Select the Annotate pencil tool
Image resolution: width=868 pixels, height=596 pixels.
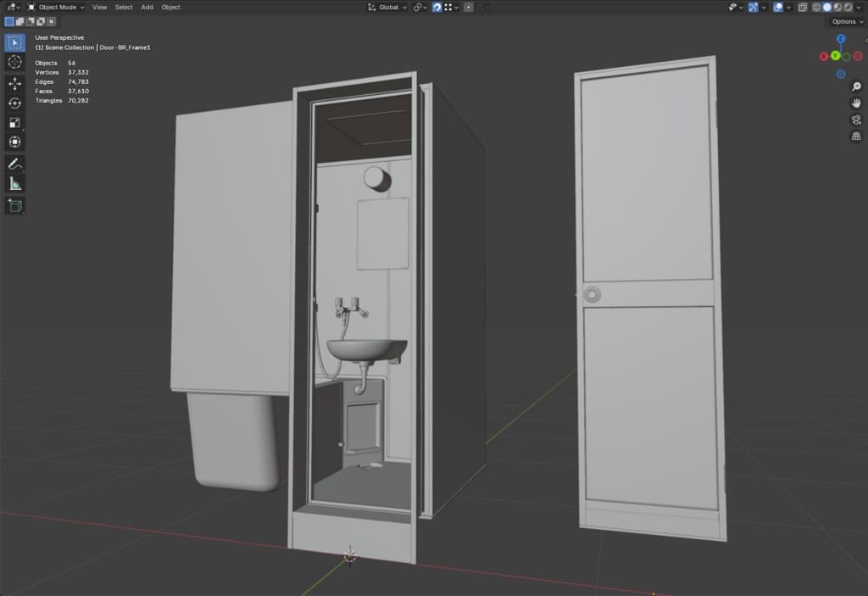click(14, 164)
